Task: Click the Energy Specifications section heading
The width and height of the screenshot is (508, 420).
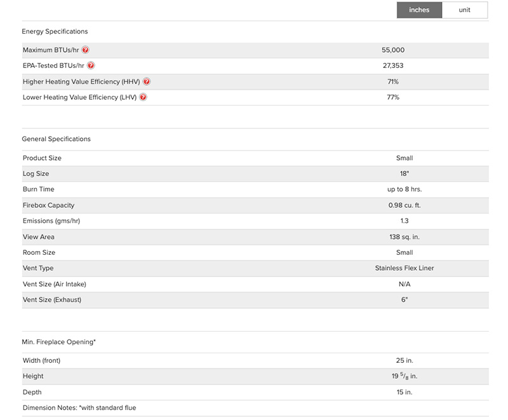Action: 55,31
